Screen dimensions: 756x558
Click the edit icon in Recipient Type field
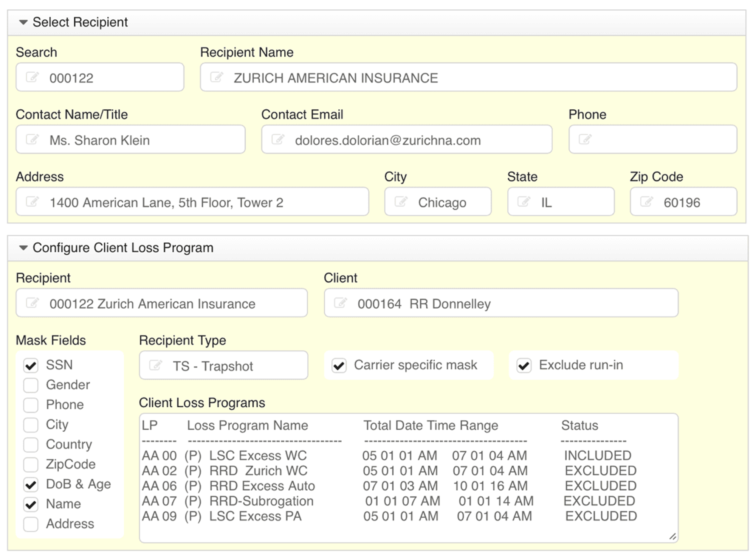pyautogui.click(x=155, y=365)
